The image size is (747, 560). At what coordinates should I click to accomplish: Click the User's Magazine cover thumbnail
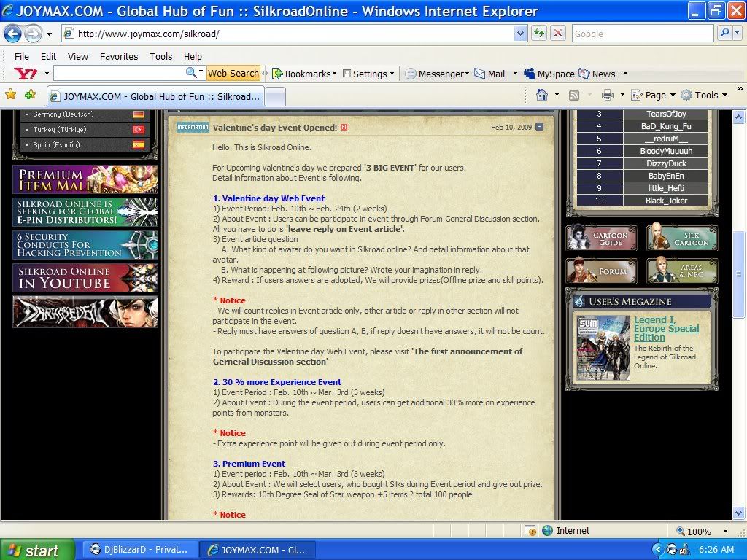coord(603,348)
